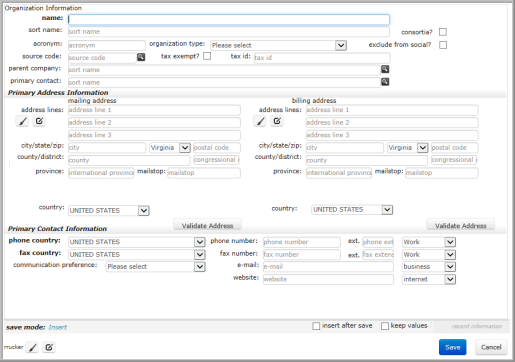The width and height of the screenshot is (515, 362).
Task: Click billing address international province field
Action: tap(339, 173)
